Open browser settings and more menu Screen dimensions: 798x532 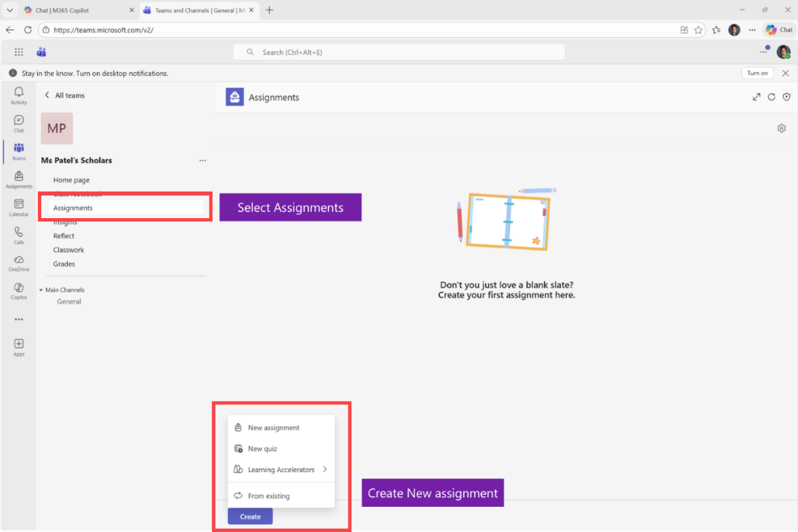(x=752, y=30)
